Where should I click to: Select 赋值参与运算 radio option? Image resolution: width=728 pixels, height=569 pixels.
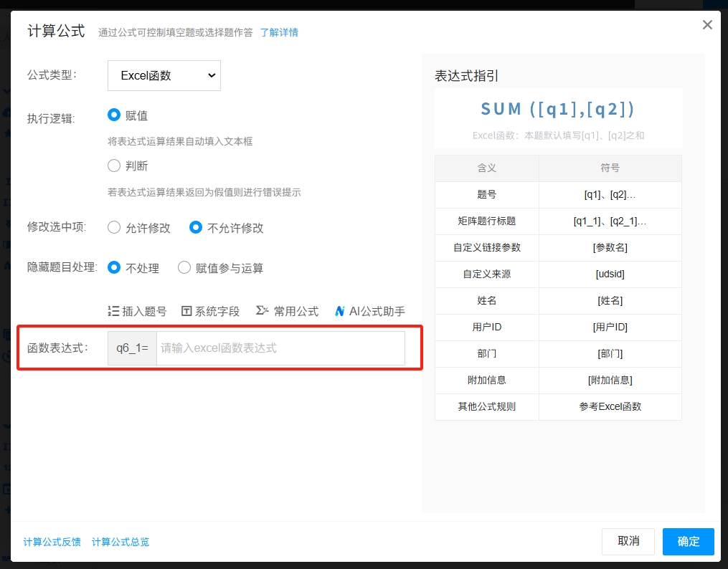pyautogui.click(x=184, y=267)
